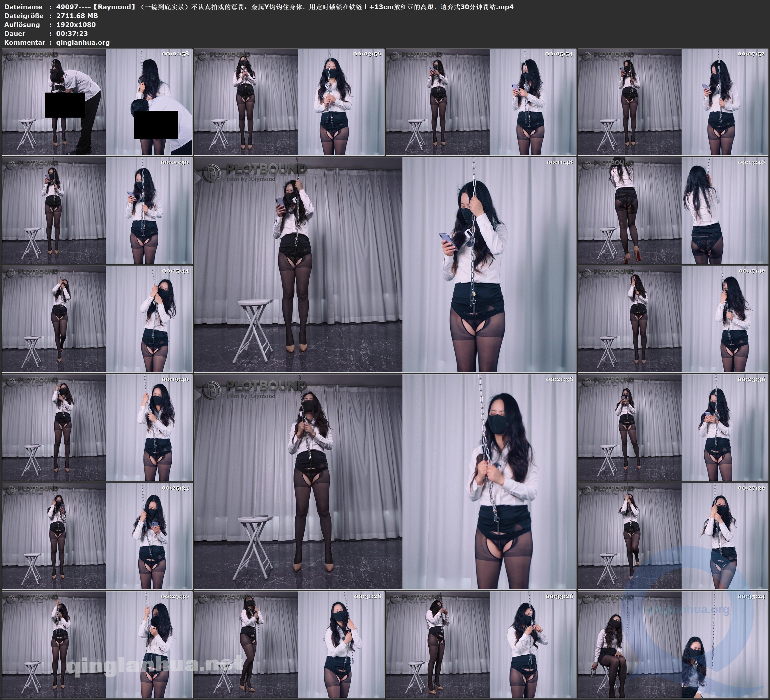Select the thumbnail timestamped 00:23:36
The height and width of the screenshot is (700, 770).
pyautogui.click(x=673, y=427)
